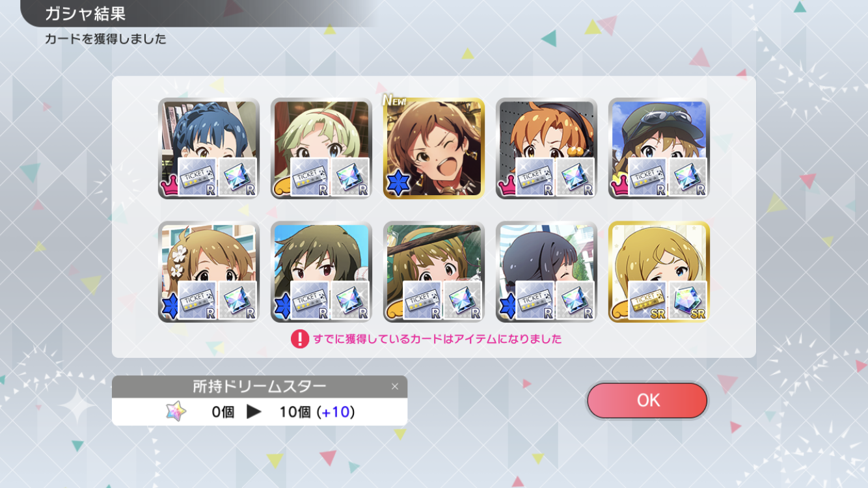Click the ガシャ結果 header title

[85, 14]
